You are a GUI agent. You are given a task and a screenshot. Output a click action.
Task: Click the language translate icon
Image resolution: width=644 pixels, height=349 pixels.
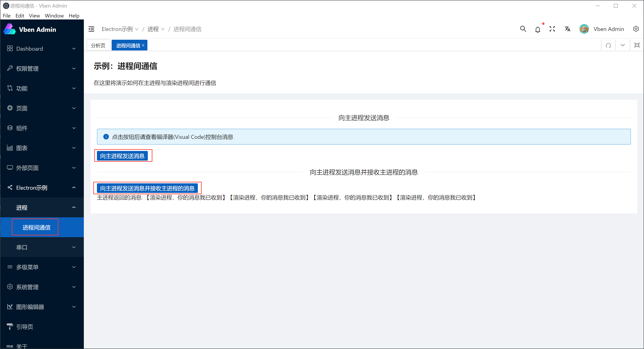click(x=567, y=29)
